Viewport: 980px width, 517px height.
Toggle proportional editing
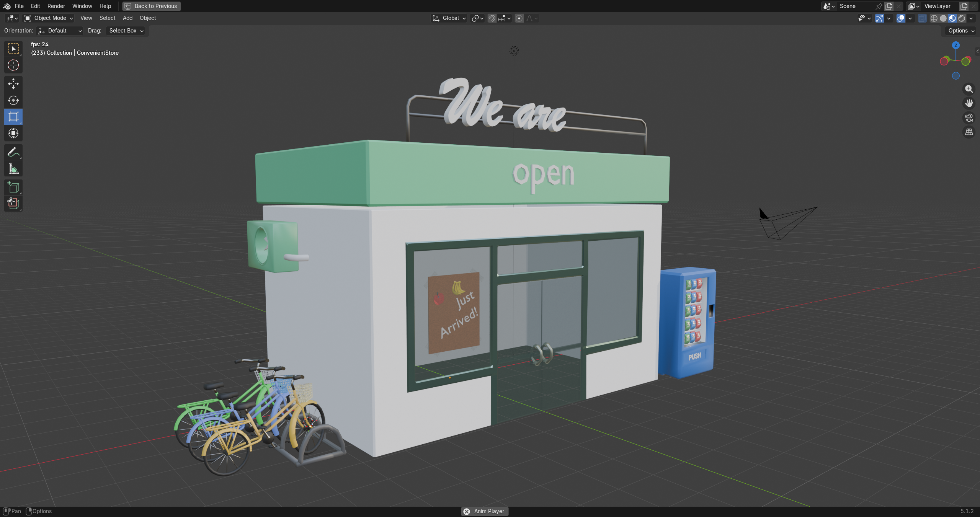pyautogui.click(x=519, y=18)
